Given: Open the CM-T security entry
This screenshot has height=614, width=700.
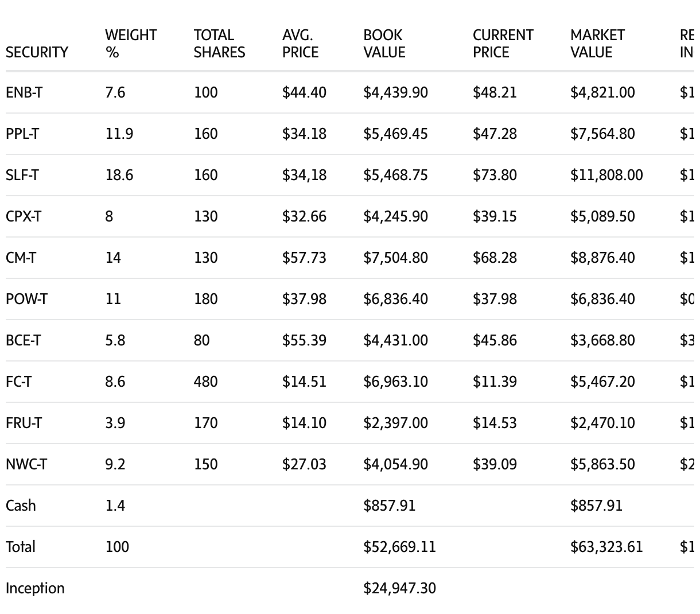Looking at the screenshot, I should click(x=21, y=258).
